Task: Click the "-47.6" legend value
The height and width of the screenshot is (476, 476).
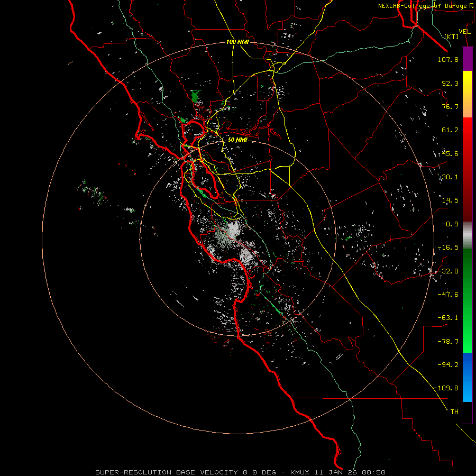Action: [448, 295]
